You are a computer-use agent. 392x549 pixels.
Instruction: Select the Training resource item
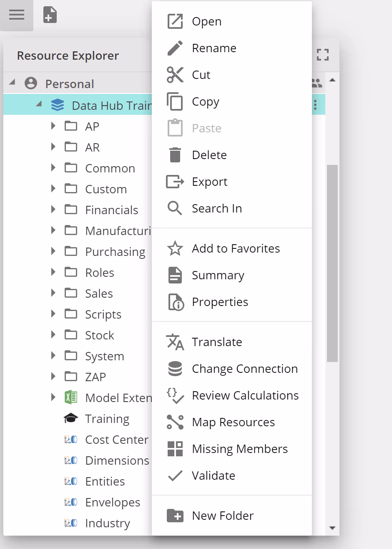point(107,418)
